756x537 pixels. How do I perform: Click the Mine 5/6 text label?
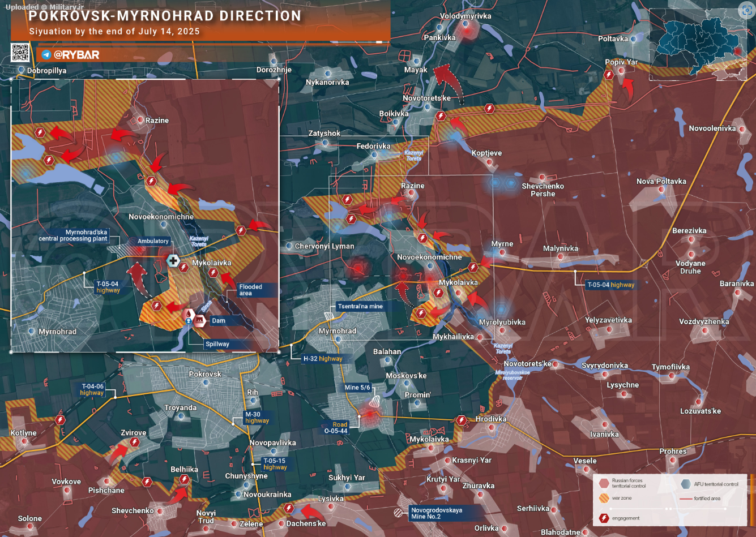pyautogui.click(x=357, y=388)
